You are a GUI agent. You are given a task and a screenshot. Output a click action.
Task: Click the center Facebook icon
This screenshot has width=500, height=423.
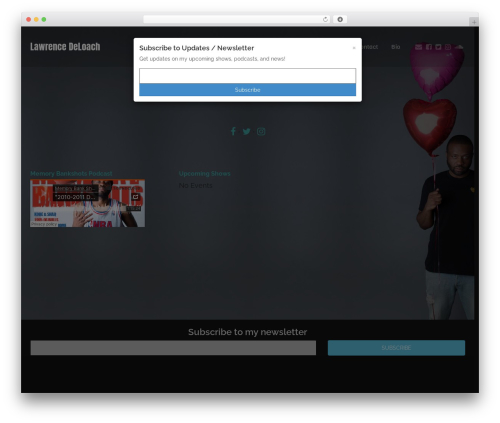tap(233, 131)
